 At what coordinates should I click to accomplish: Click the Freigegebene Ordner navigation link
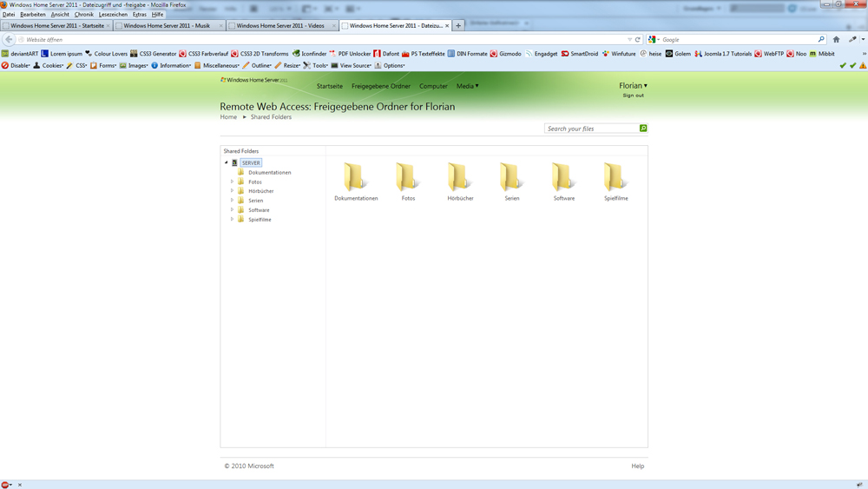tap(381, 86)
